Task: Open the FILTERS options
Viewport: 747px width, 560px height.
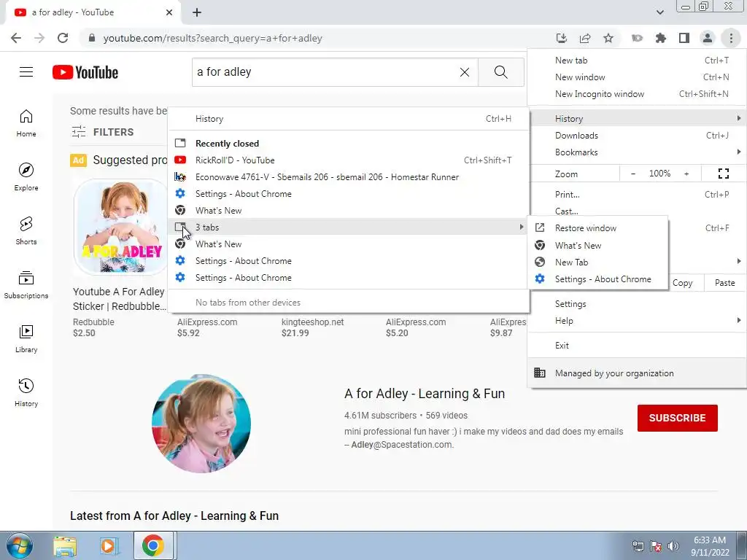Action: tap(102, 132)
